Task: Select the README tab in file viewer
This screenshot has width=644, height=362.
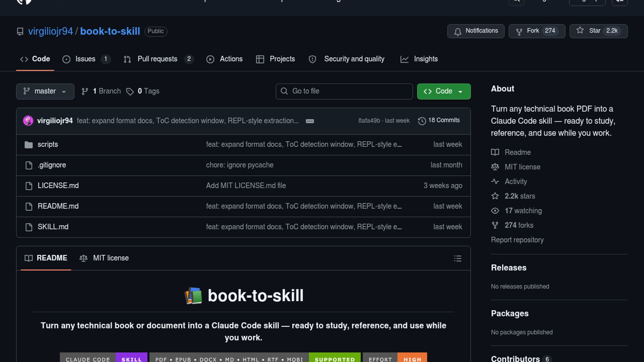Action: pos(46,258)
